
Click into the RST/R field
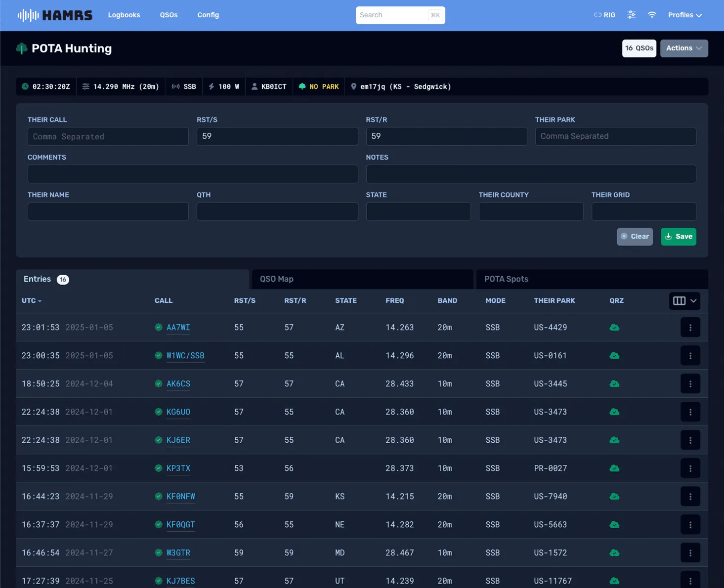[446, 136]
